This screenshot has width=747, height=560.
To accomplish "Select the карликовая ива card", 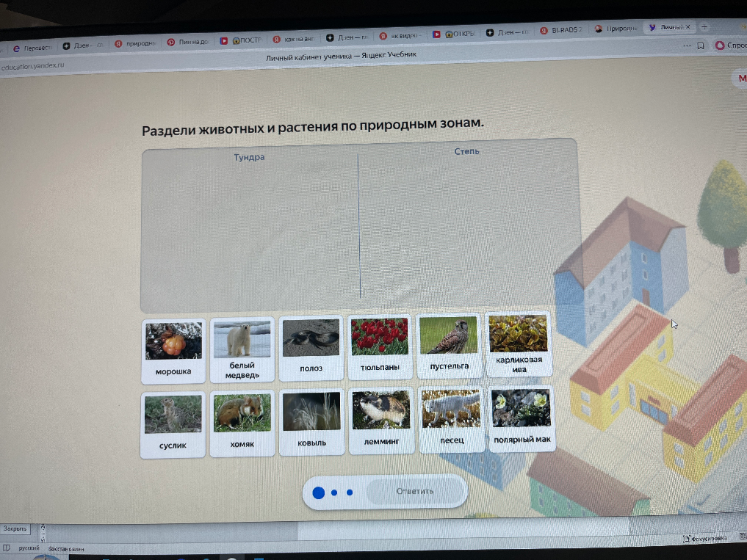I will click(x=519, y=344).
